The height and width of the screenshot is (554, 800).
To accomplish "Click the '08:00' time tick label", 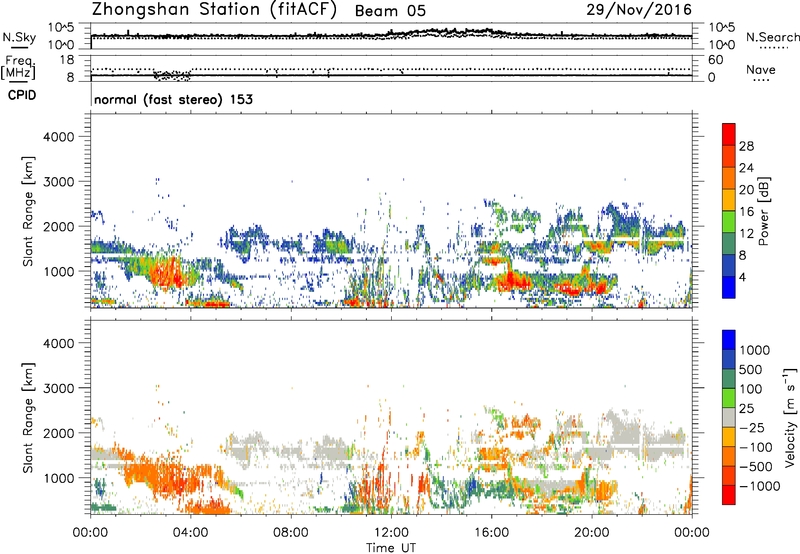I will pos(291,533).
